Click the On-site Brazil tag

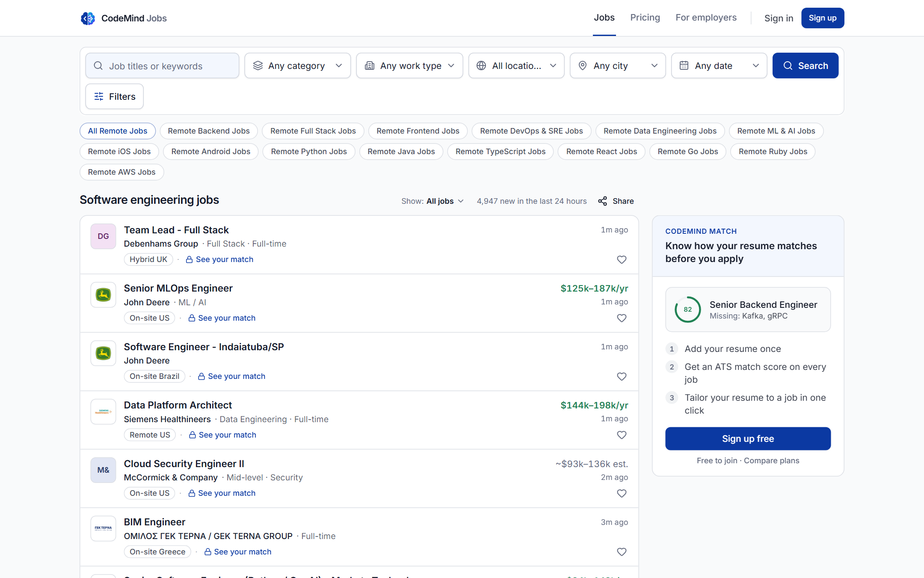coord(154,376)
